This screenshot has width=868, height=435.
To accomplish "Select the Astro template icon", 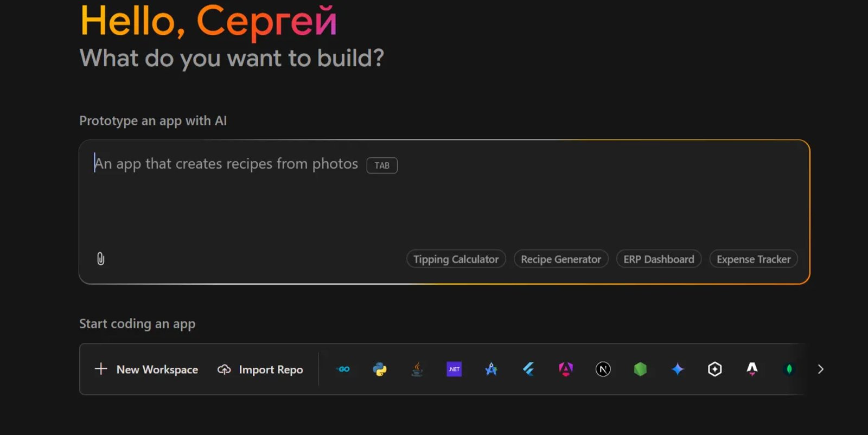I will pyautogui.click(x=752, y=369).
